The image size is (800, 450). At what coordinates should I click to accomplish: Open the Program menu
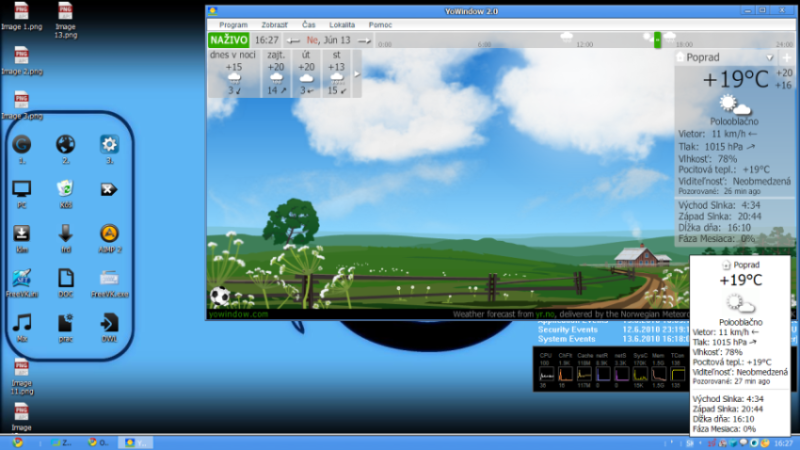pyautogui.click(x=233, y=24)
